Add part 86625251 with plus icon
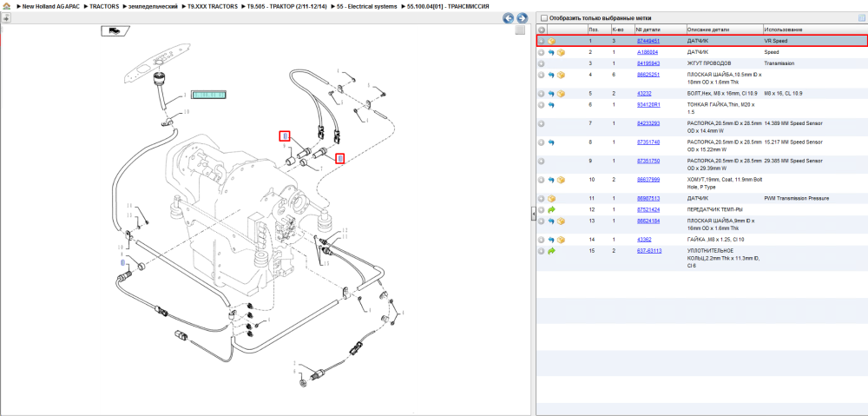 (x=542, y=74)
